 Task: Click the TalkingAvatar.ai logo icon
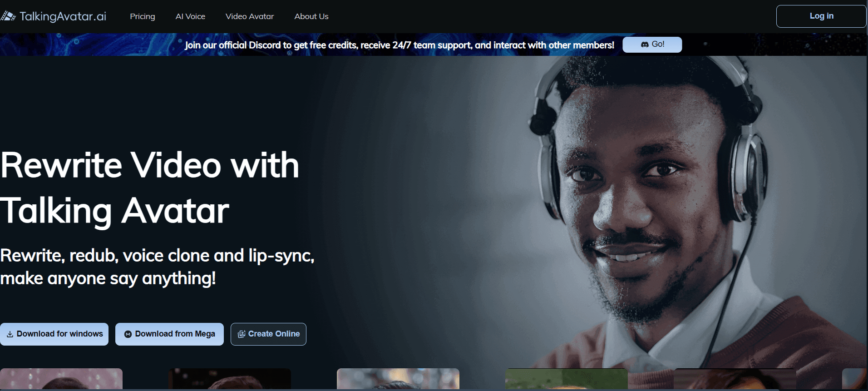[x=8, y=16]
